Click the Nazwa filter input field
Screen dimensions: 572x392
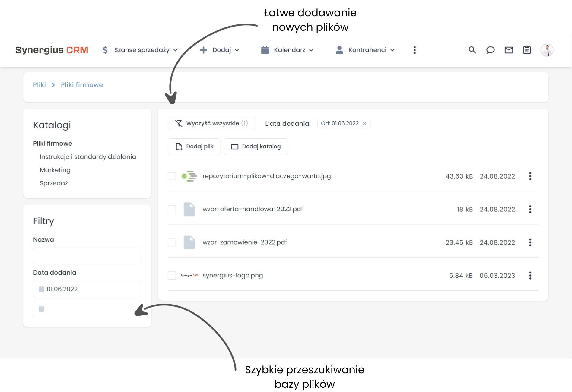click(87, 256)
